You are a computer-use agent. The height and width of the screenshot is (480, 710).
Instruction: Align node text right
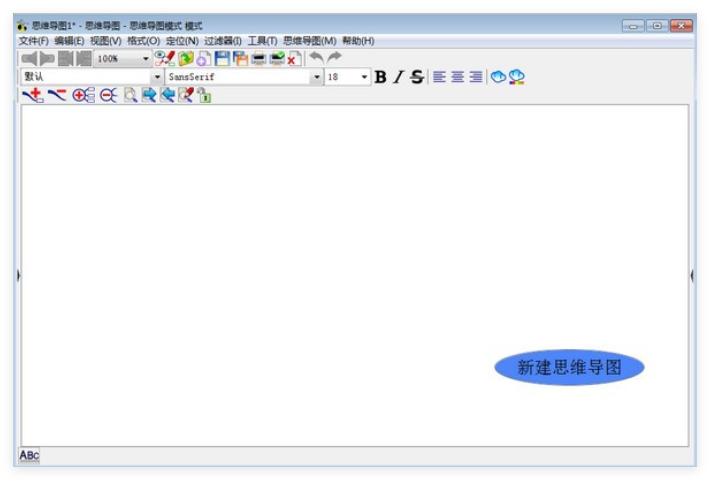click(x=475, y=77)
